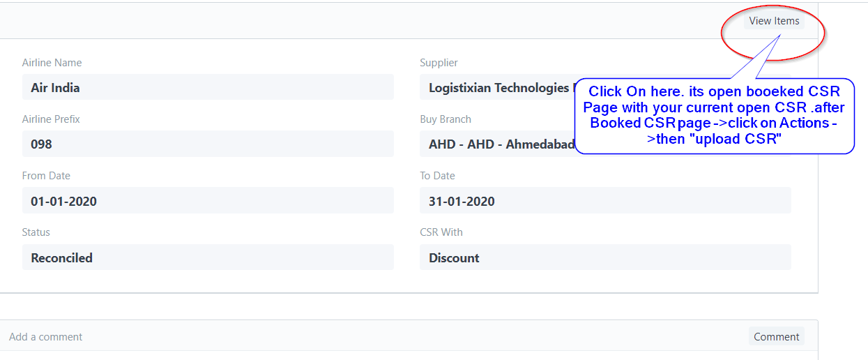Click the CSR With label
The height and width of the screenshot is (360, 868).
pyautogui.click(x=441, y=232)
